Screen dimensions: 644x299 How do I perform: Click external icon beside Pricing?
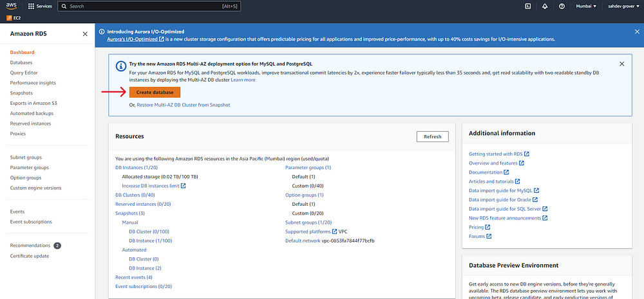click(488, 227)
